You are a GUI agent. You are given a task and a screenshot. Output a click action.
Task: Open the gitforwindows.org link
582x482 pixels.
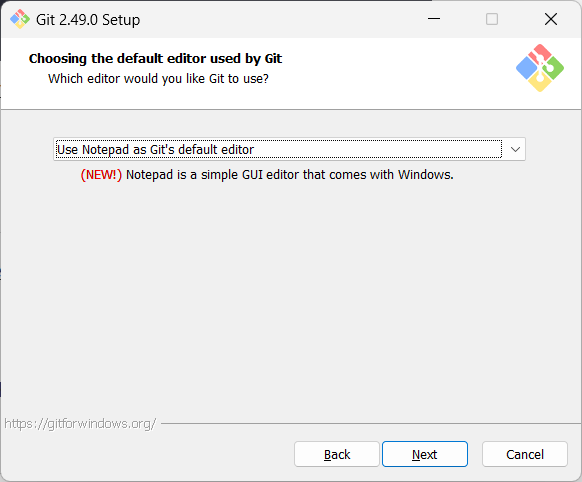(x=80, y=423)
